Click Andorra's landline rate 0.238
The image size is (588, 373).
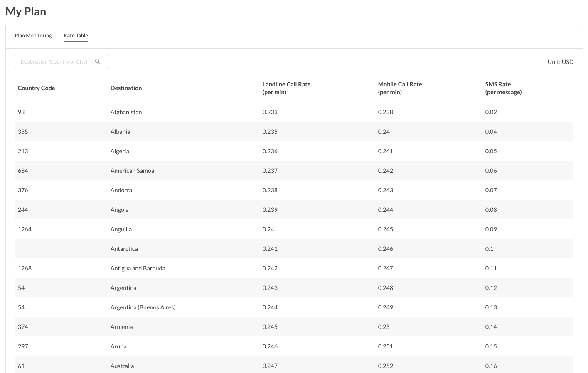270,190
